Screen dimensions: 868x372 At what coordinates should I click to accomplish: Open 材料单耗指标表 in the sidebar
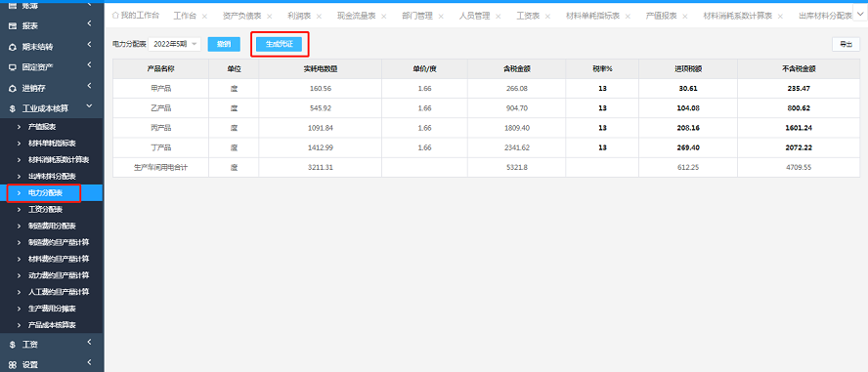(x=52, y=144)
